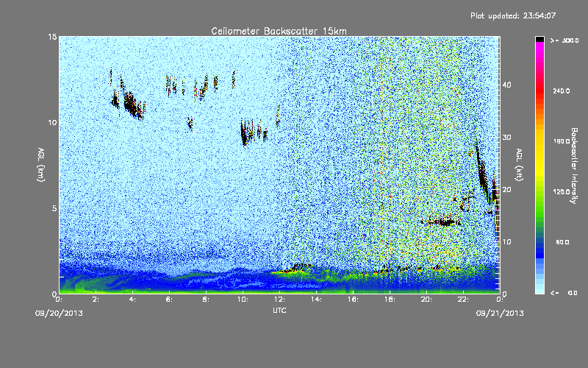Click the cloud streak descending after 22 UTC
This screenshot has height=368, width=588.
click(484, 173)
